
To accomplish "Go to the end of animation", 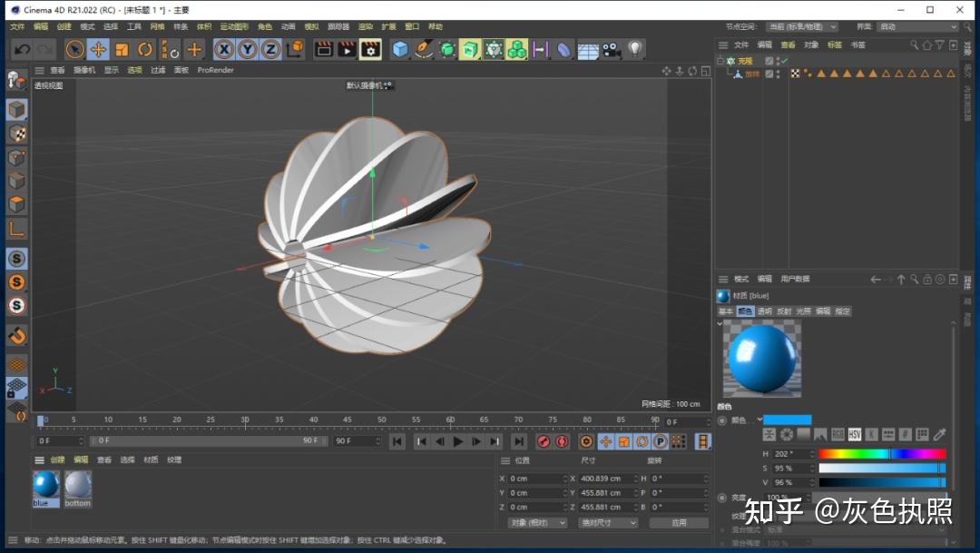I will tap(519, 441).
